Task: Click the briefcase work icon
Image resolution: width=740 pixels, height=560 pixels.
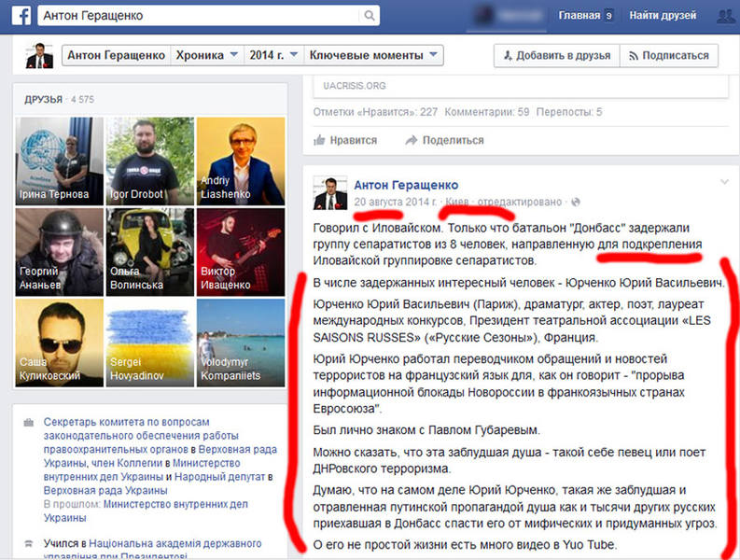Action: pos(29,422)
